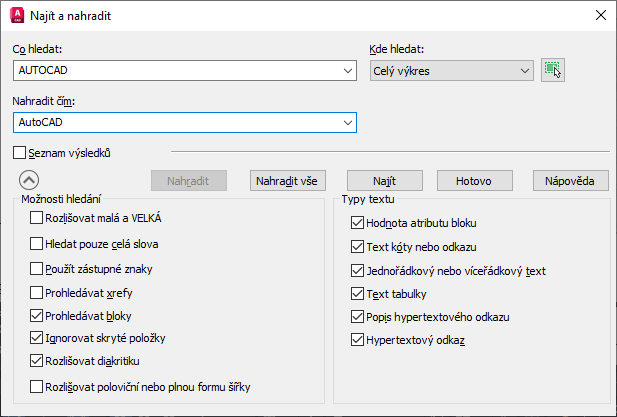Uncheck Hodnota atributu bloku

pos(357,223)
